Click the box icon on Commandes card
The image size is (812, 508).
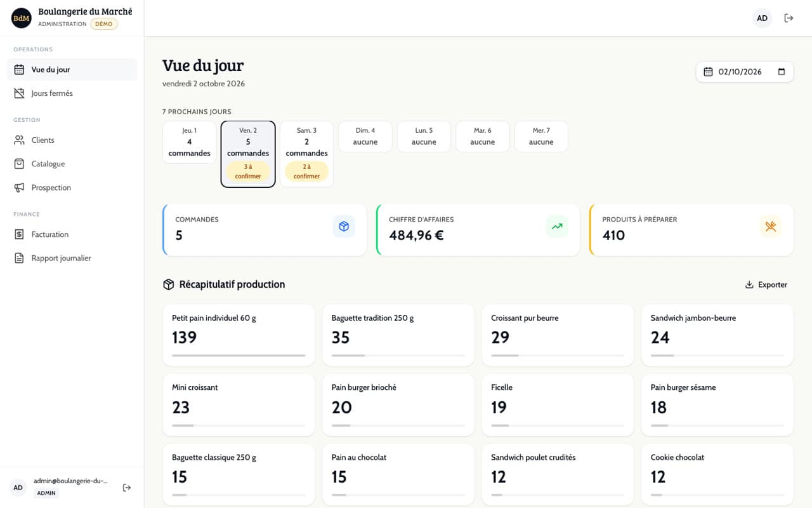click(x=344, y=227)
